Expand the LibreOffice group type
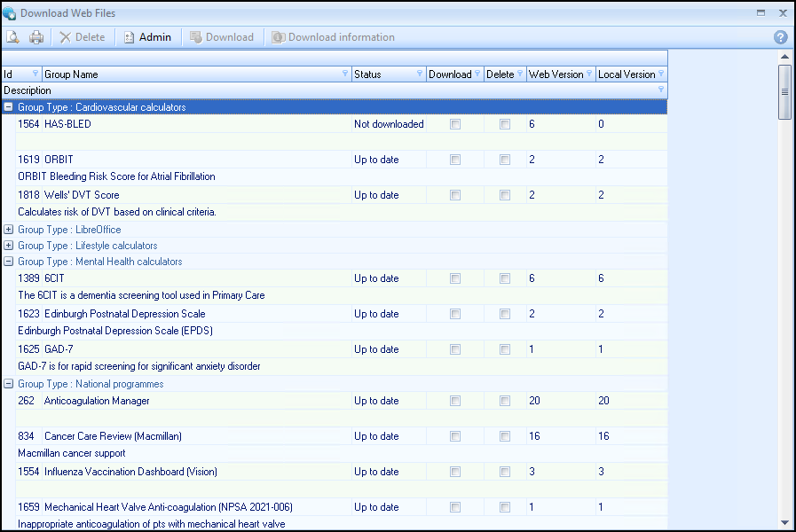Screen dimensions: 796x532 point(9,230)
